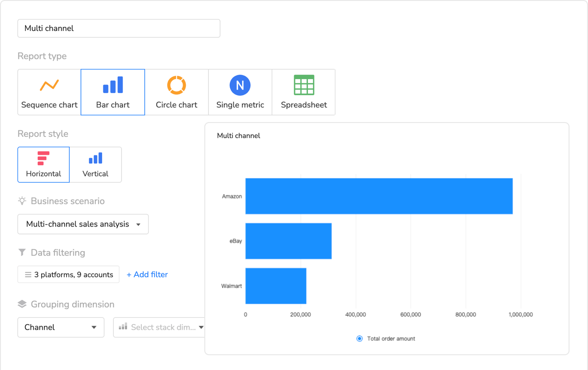
Task: Click the Add filter link
Action: point(147,274)
